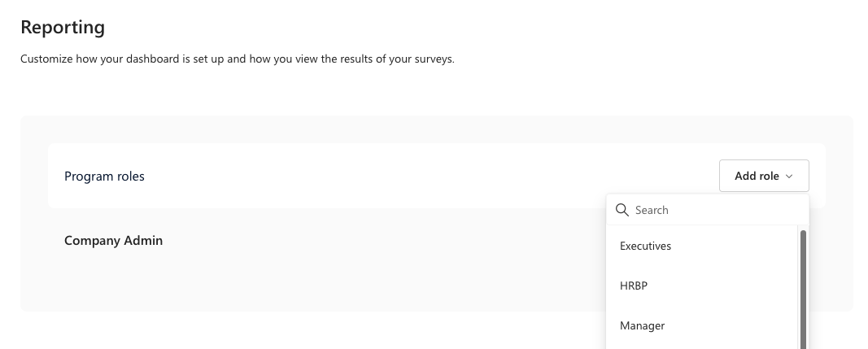Viewport: 868px width, 349px height.
Task: Focus the role Search input field
Action: pyautogui.click(x=708, y=210)
